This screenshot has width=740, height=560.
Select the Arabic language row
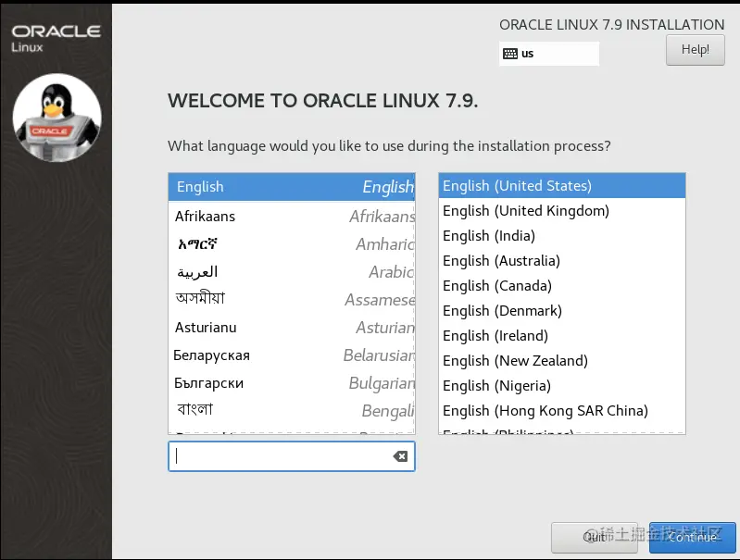click(x=292, y=272)
